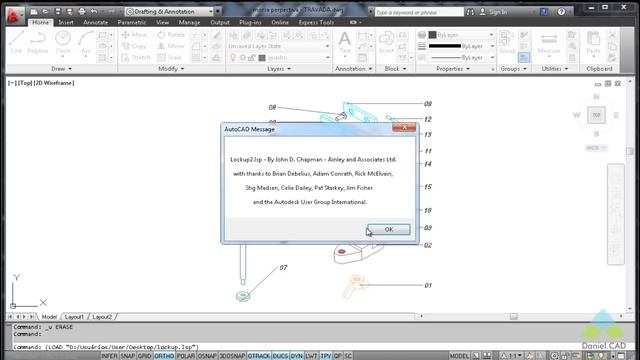Click the Print icon in Quick Access toolbar

(82, 11)
